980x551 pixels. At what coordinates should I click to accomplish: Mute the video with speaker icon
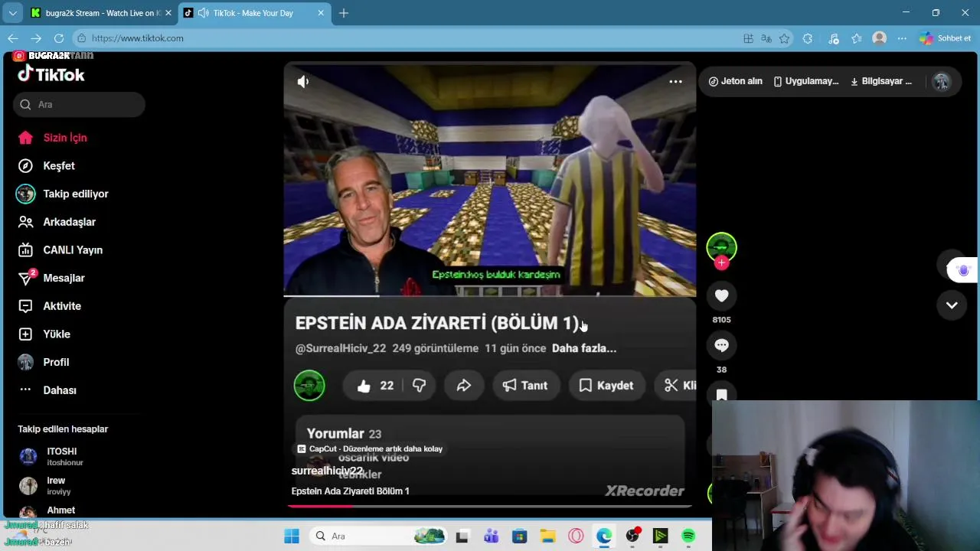tap(303, 82)
